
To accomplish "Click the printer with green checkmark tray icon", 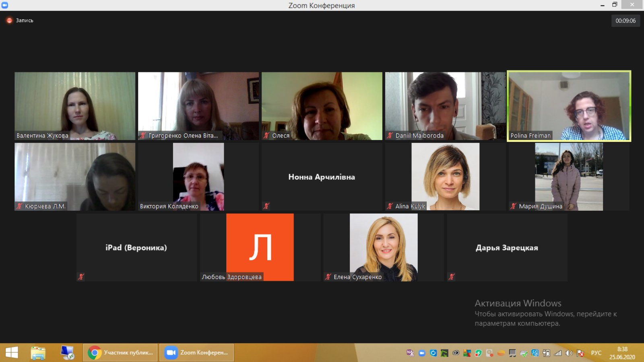I will pyautogui.click(x=524, y=353).
